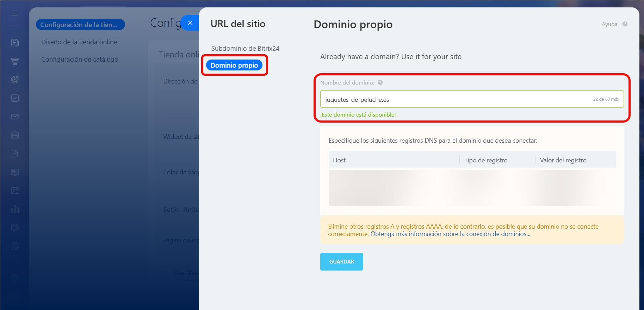Screen dimensions: 644x310
Task: Open the store warehouse icon in sidebar
Action: click(15, 135)
